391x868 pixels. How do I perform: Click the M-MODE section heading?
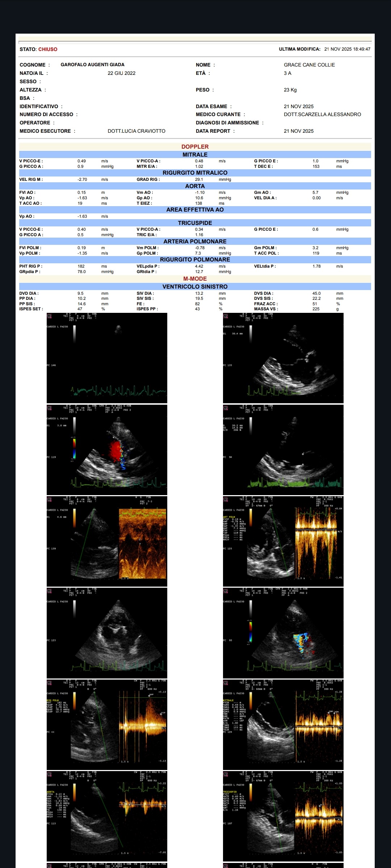click(195, 279)
